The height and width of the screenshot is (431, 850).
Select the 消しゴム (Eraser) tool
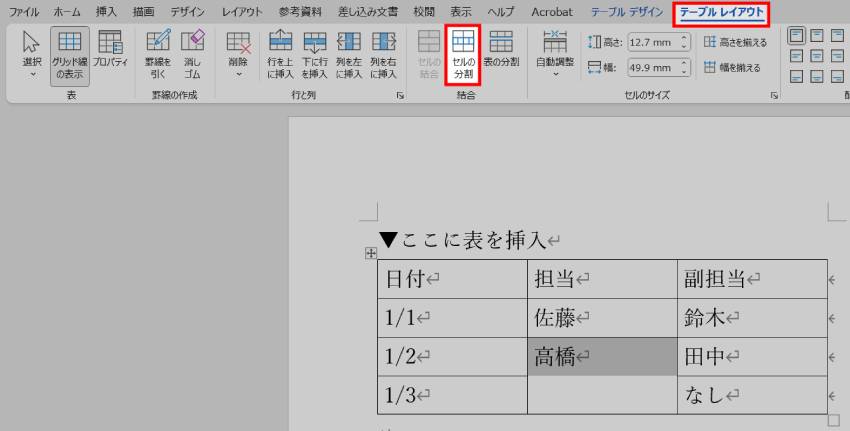(x=191, y=54)
